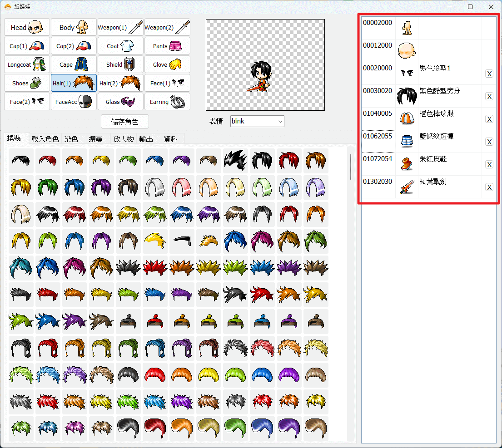Open the 表情 expression dropdown showing blink
502x448 pixels.
pos(257,121)
